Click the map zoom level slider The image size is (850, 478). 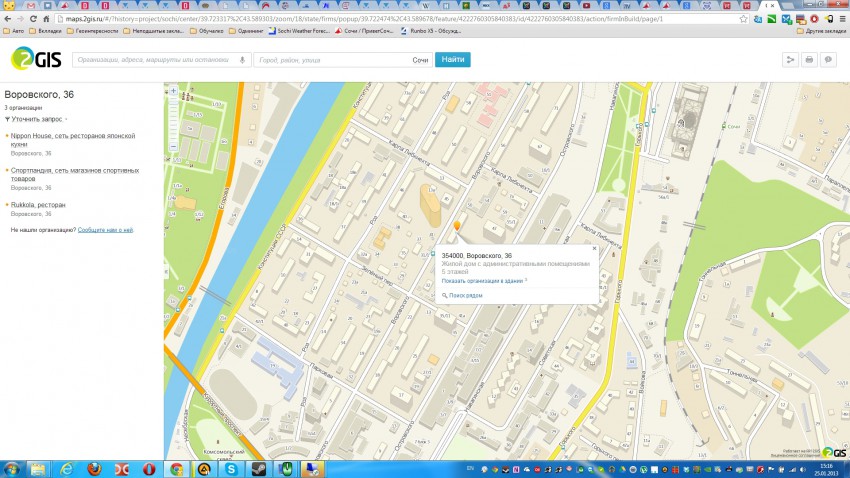[173, 118]
